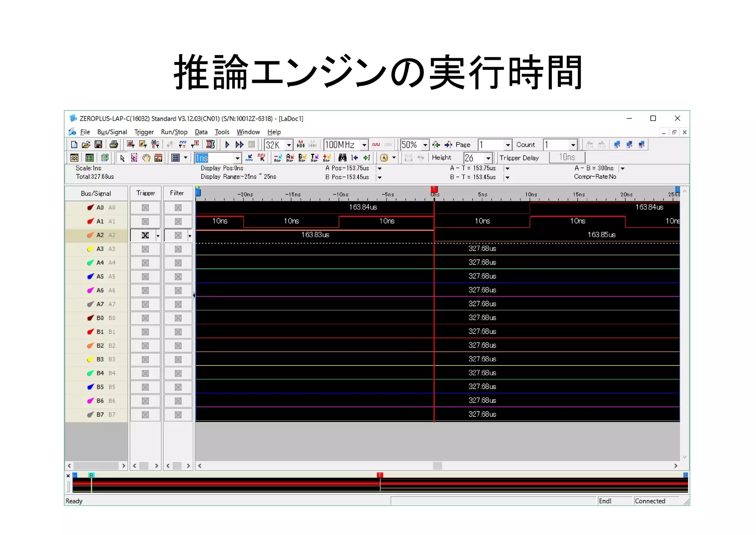Open the Trigger menu

pos(144,132)
